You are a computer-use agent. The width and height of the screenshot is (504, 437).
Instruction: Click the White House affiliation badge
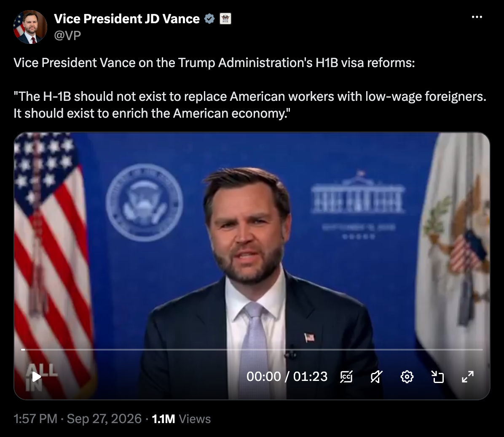pyautogui.click(x=225, y=19)
